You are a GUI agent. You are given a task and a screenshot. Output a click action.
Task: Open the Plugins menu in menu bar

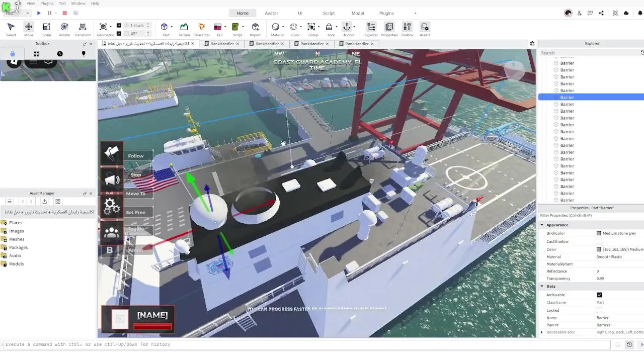pos(47,4)
